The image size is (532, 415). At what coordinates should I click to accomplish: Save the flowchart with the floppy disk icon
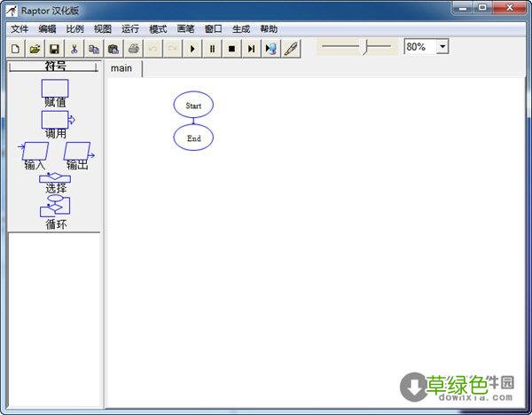54,48
